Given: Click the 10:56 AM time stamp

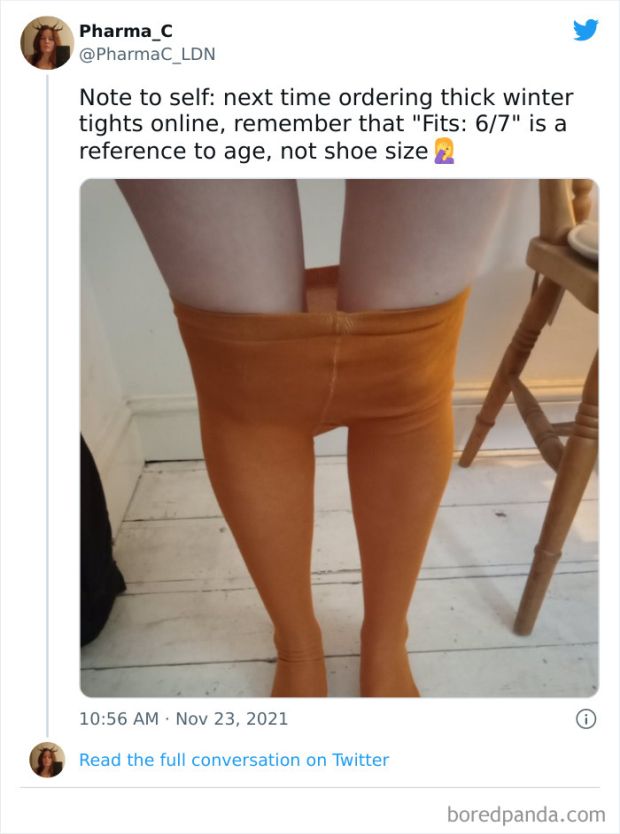Looking at the screenshot, I should click(119, 719).
